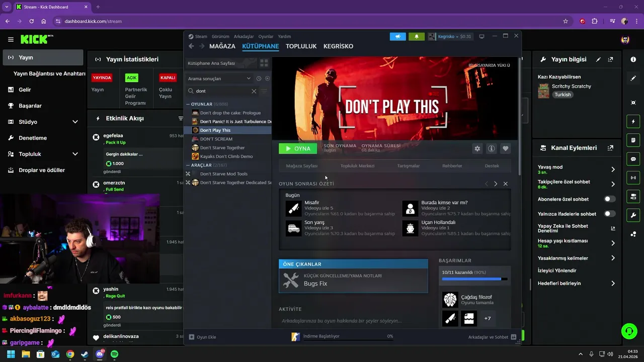Click lightning bolt icon in right rail
Image resolution: width=644 pixels, height=362 pixels.
coord(633,122)
